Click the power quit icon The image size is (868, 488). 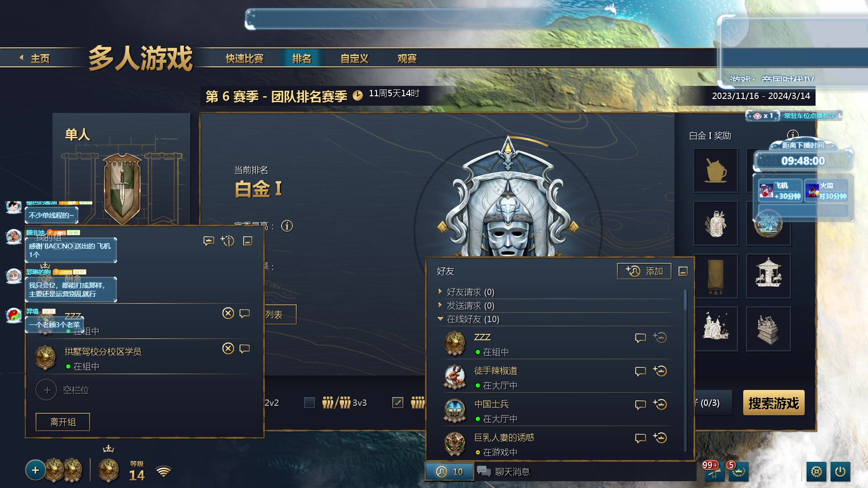(840, 472)
